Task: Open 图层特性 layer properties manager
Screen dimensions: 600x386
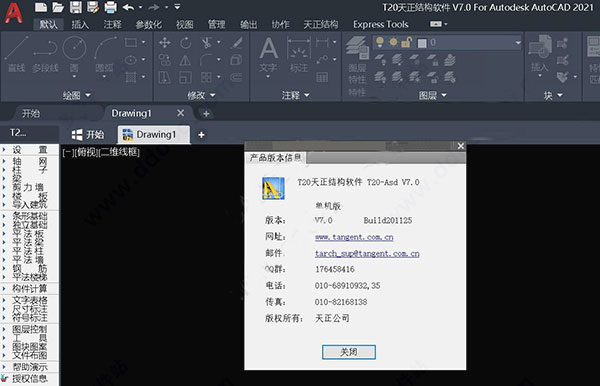Action: (x=357, y=65)
